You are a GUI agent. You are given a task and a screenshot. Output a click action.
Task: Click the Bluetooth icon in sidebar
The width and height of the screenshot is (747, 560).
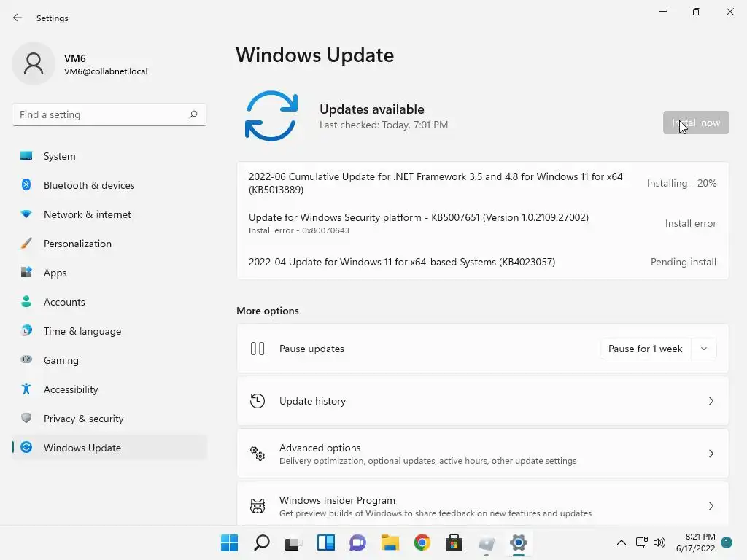pos(26,184)
